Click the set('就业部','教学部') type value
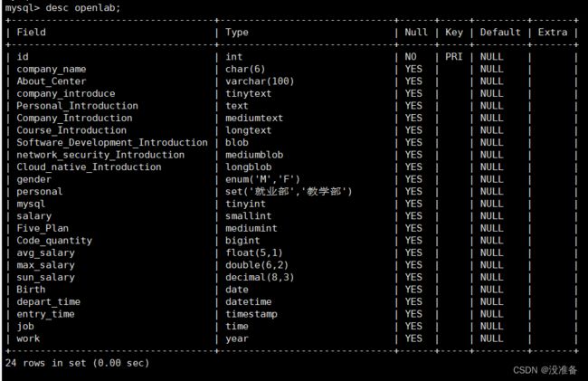Image resolution: width=588 pixels, height=381 pixels. pyautogui.click(x=289, y=192)
